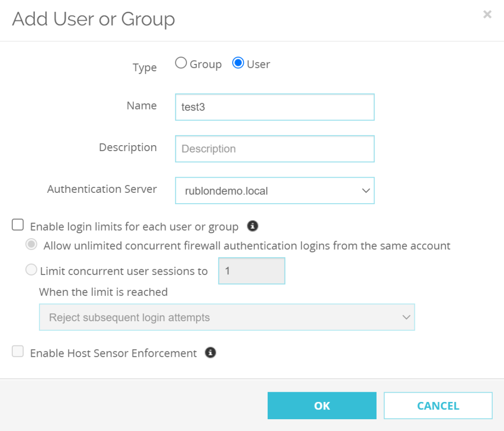Image resolution: width=504 pixels, height=431 pixels.
Task: Click the Name field containing test3
Action: pos(275,107)
